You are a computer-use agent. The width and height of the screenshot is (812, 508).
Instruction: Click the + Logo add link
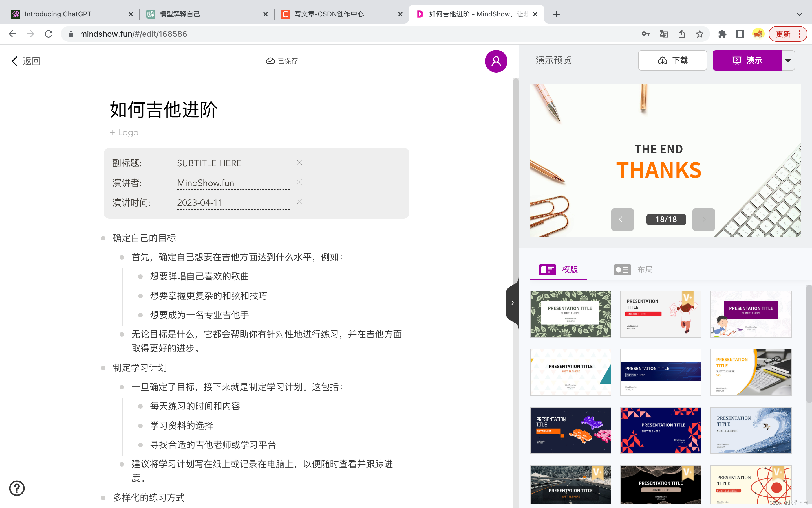[x=124, y=132]
